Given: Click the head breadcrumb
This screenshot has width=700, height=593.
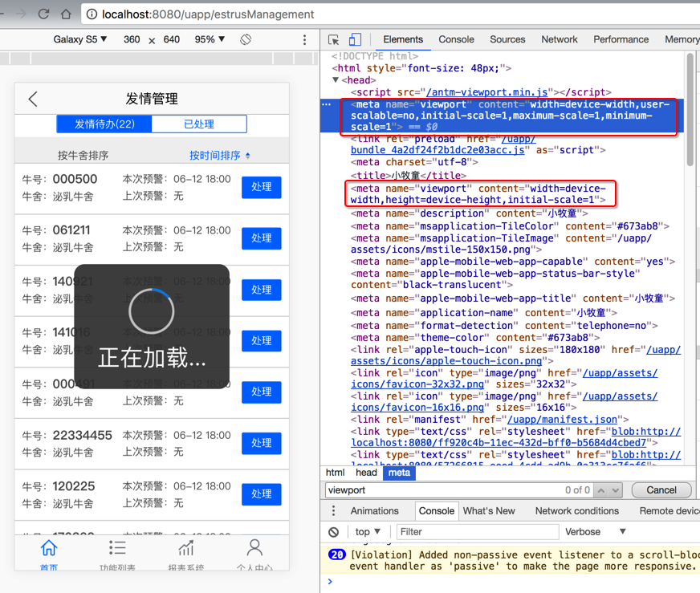Looking at the screenshot, I should point(366,473).
